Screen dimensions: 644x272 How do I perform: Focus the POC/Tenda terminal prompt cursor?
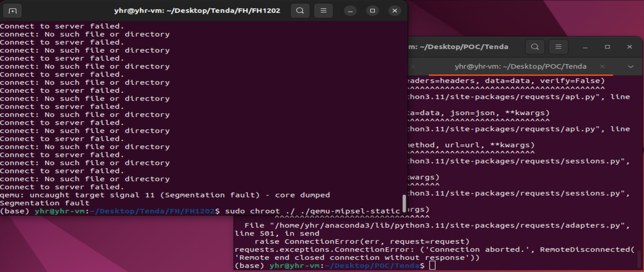point(432,265)
